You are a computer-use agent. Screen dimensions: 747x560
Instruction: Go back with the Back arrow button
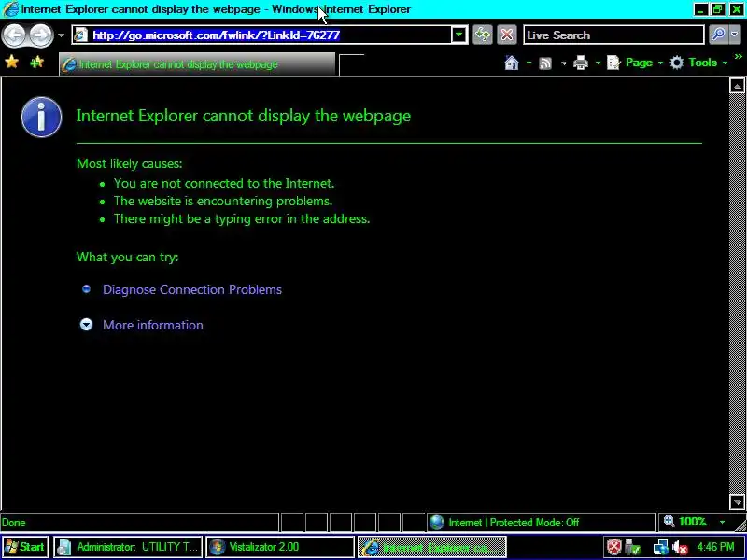click(14, 35)
